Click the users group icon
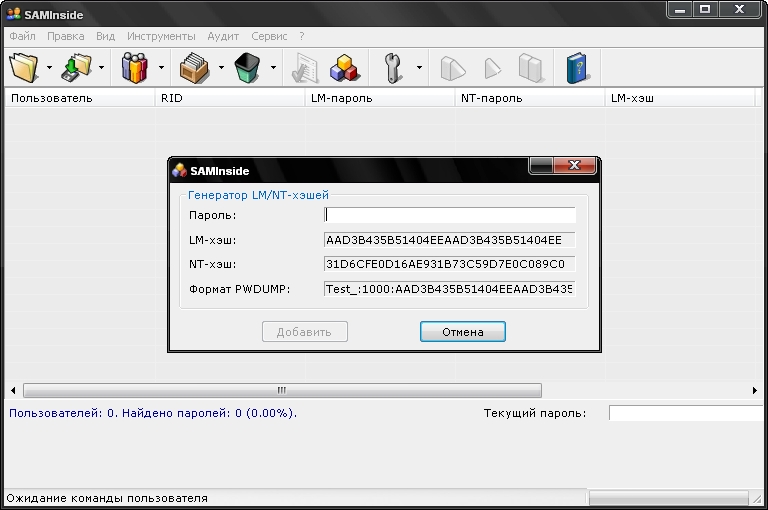This screenshot has height=510, width=768. [x=135, y=68]
